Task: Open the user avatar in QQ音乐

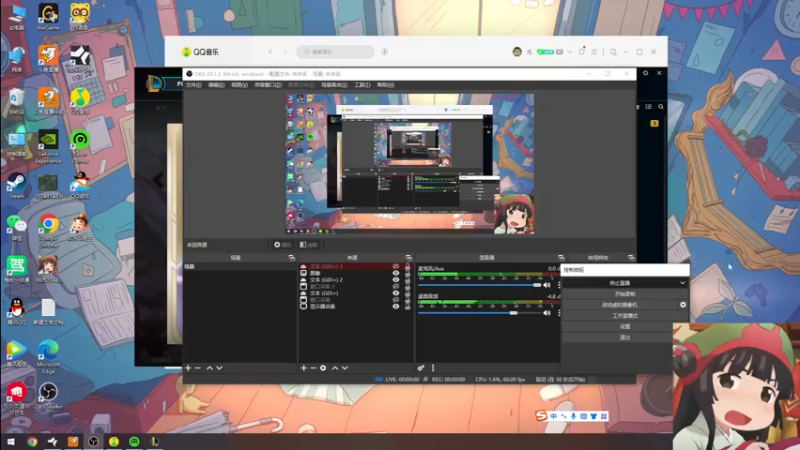Action: [x=517, y=52]
